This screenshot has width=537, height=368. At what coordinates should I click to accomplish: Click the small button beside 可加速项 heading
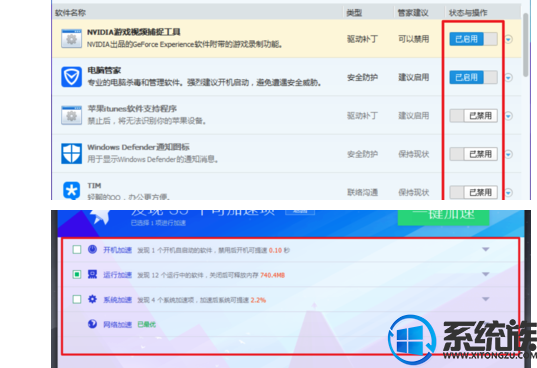(x=300, y=212)
